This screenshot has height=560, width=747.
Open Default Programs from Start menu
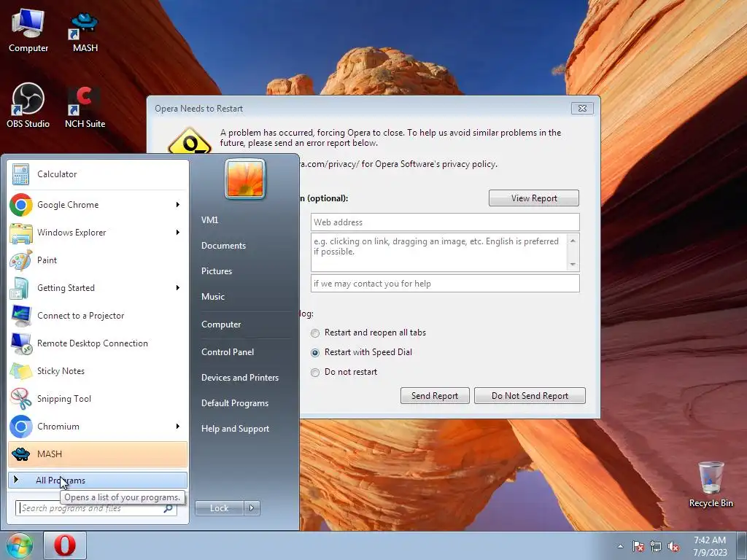(235, 403)
